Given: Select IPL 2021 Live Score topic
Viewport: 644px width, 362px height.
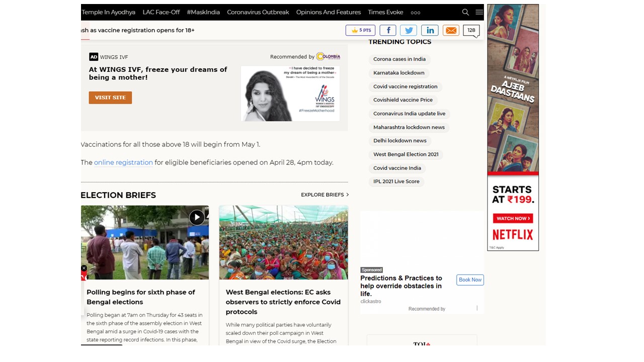Looking at the screenshot, I should pyautogui.click(x=396, y=182).
